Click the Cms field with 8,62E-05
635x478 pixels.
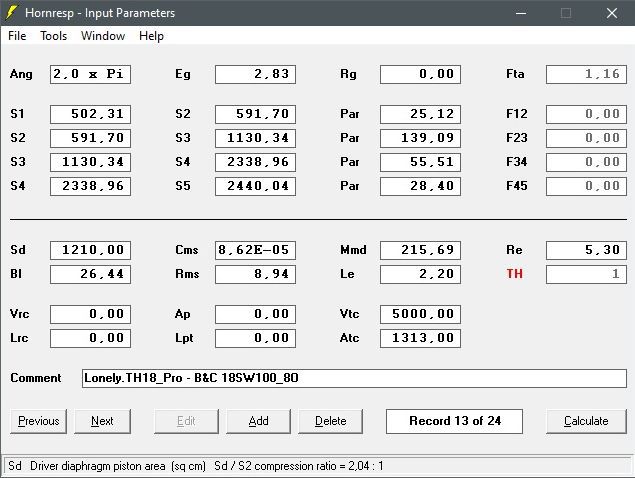[x=255, y=250]
